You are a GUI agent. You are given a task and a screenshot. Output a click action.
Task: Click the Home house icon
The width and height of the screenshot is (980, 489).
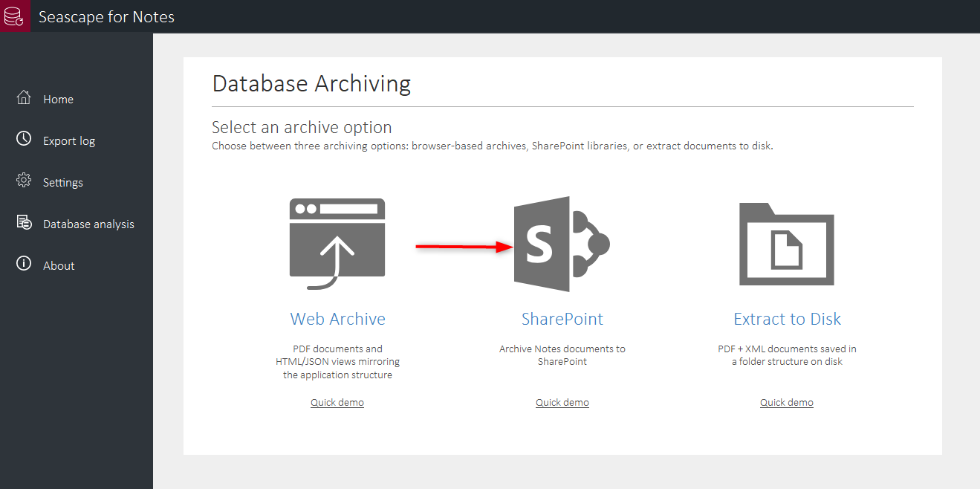(x=24, y=98)
